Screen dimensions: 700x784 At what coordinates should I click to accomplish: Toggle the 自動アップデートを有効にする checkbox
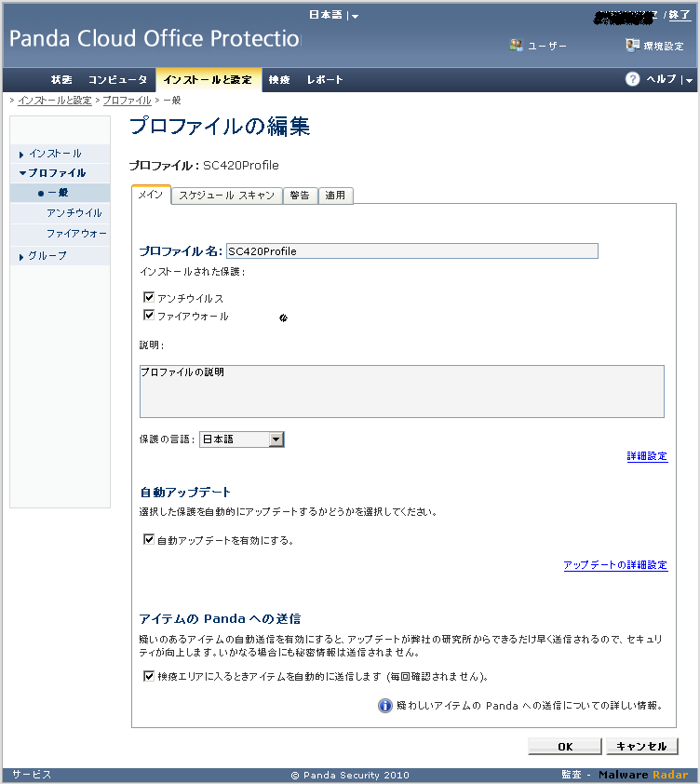pos(149,539)
